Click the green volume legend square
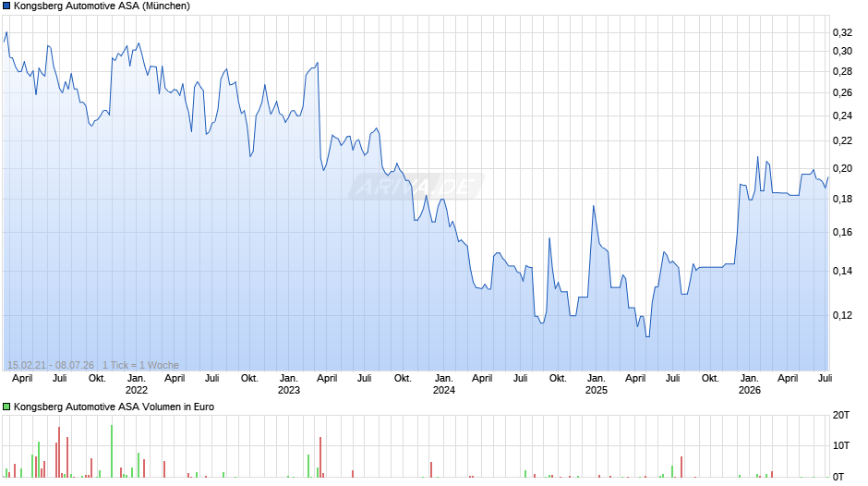This screenshot has width=868, height=486. [x=6, y=407]
